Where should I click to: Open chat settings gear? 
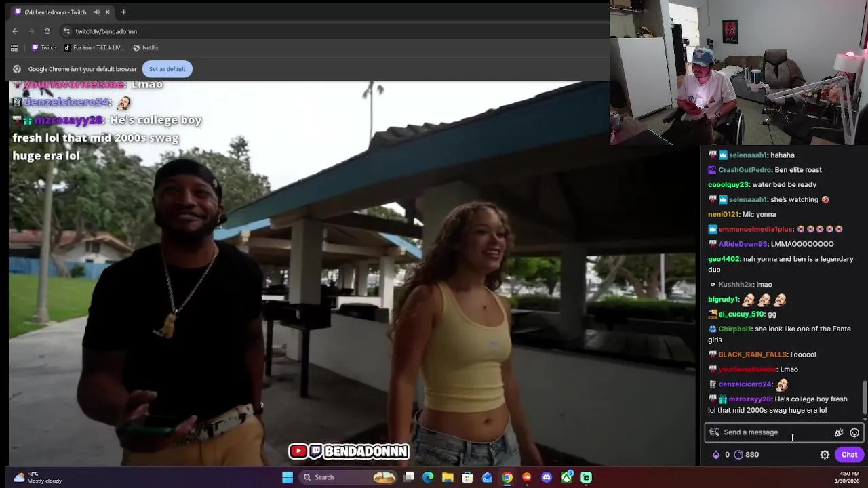pyautogui.click(x=825, y=455)
